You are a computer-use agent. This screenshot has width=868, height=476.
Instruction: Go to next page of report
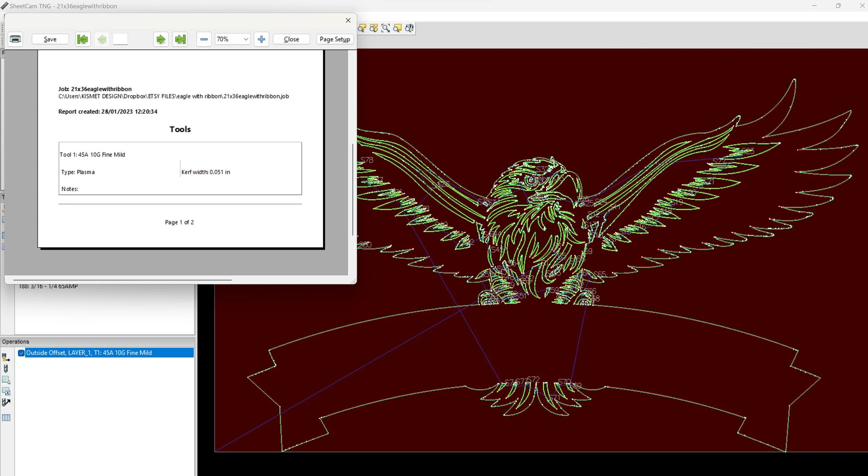161,39
